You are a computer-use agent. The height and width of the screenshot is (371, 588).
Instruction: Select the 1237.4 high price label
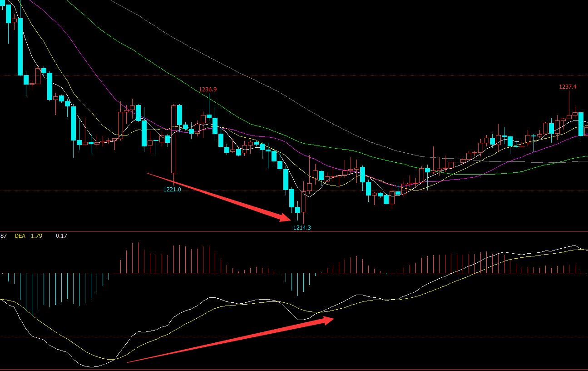[568, 87]
